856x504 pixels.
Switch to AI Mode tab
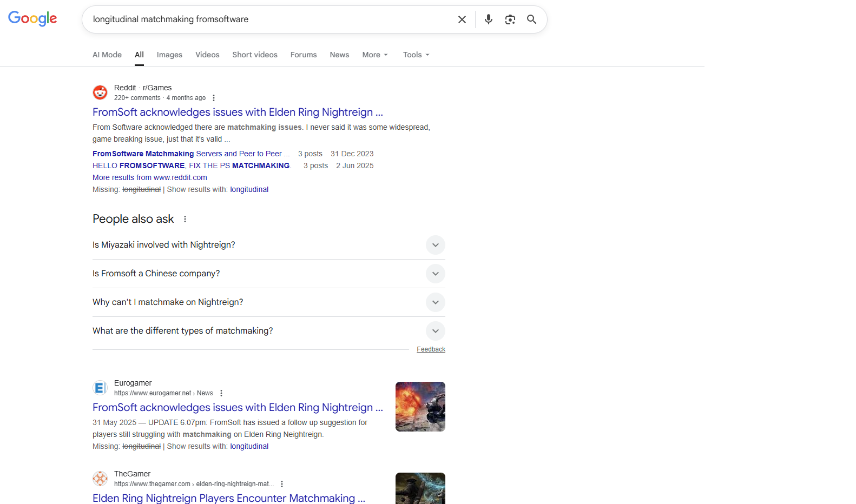(x=107, y=55)
